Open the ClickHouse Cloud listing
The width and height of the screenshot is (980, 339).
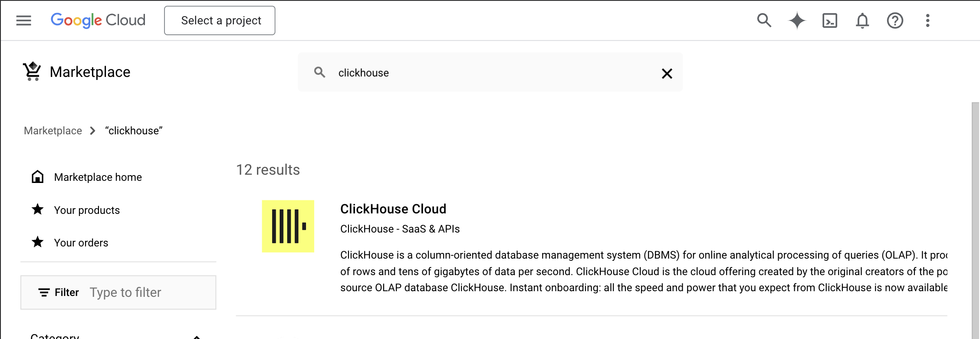[393, 209]
